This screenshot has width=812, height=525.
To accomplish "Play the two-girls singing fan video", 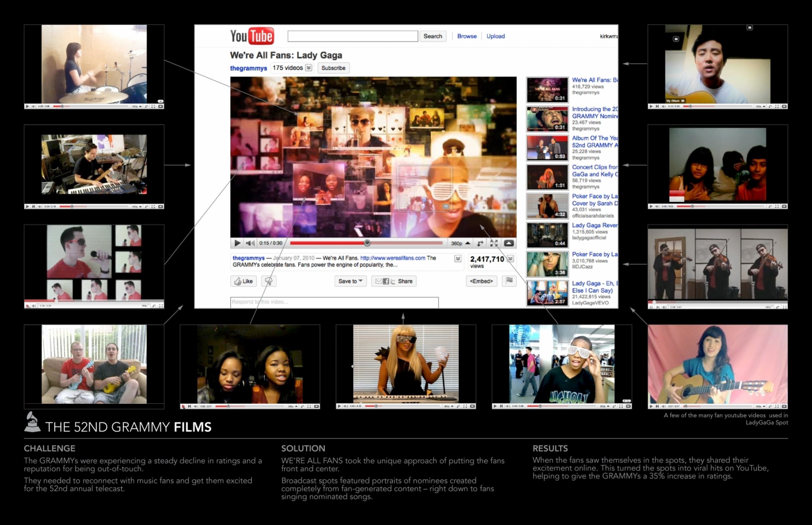I will [184, 406].
